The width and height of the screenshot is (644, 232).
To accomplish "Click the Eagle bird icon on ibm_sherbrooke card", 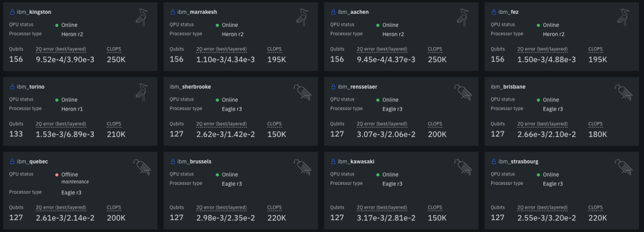I will pyautogui.click(x=303, y=92).
